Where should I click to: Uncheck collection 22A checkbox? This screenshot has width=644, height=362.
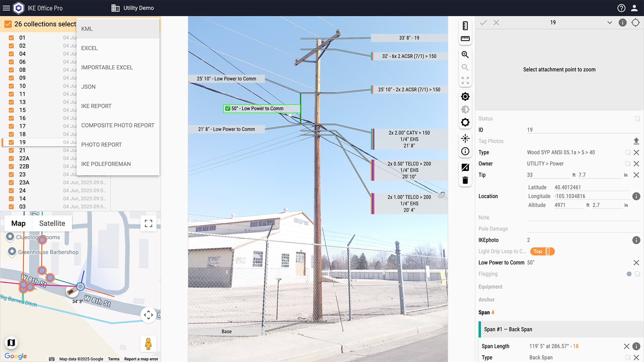pyautogui.click(x=11, y=159)
